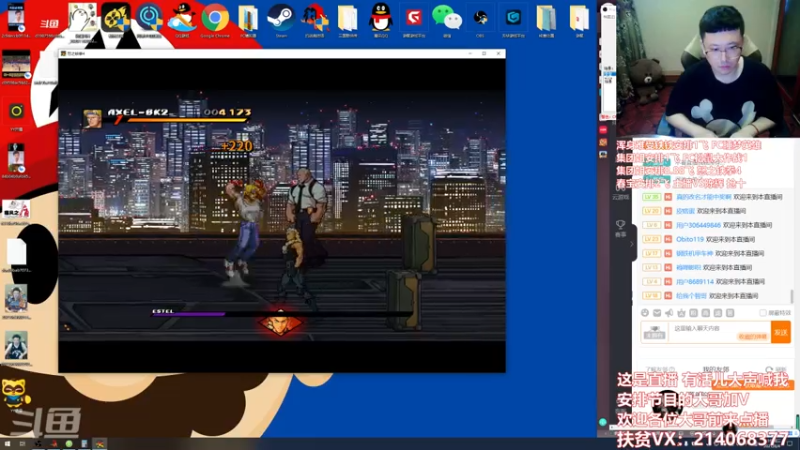Click username 用户8689114 in chat

tap(694, 282)
